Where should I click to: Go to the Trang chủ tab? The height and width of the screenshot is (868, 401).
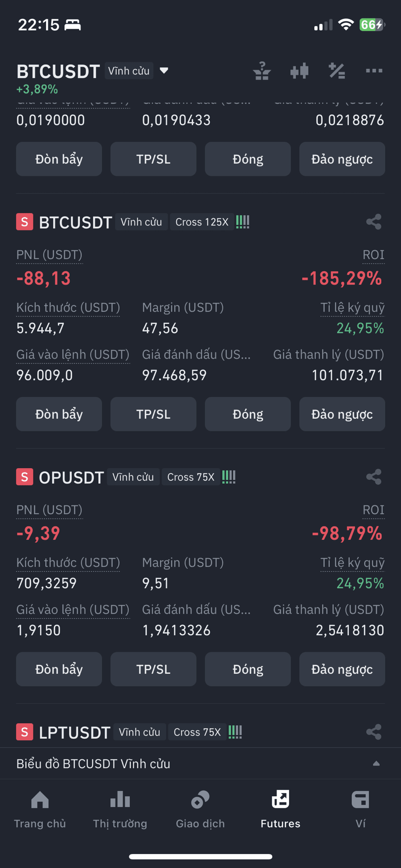[x=40, y=809]
